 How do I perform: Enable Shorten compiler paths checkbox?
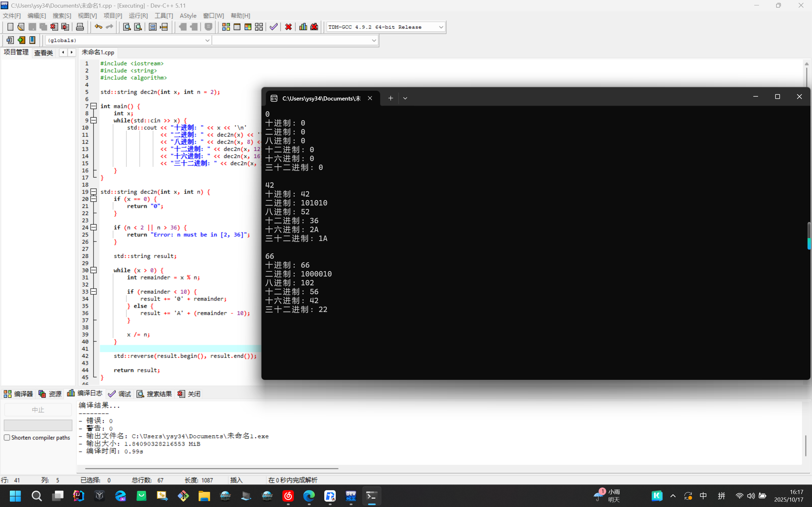pos(7,438)
